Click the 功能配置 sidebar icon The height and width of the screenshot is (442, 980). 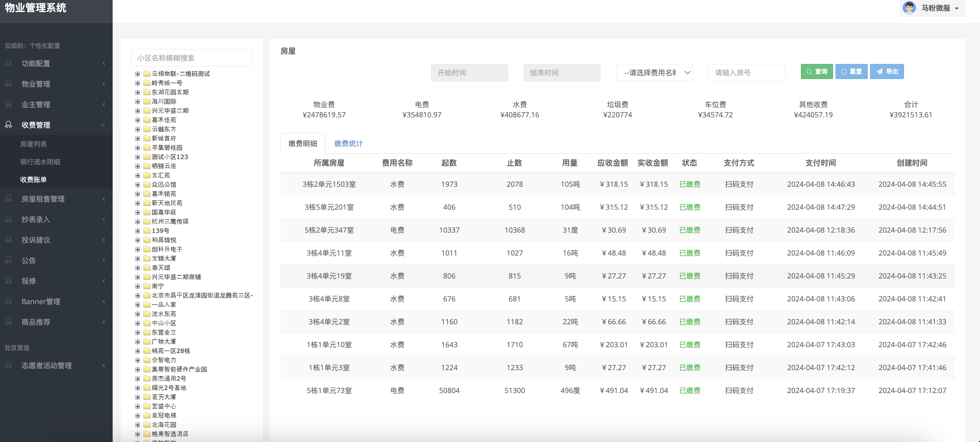pos(8,63)
